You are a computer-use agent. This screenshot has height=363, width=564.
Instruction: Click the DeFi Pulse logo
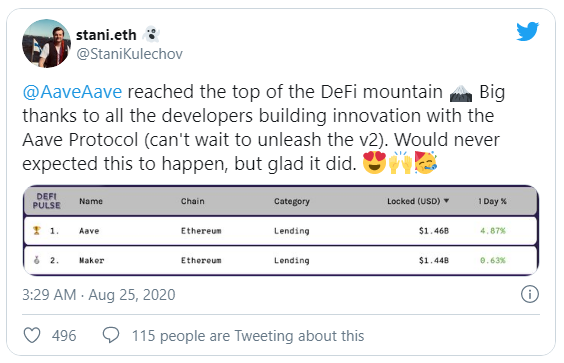click(47, 201)
